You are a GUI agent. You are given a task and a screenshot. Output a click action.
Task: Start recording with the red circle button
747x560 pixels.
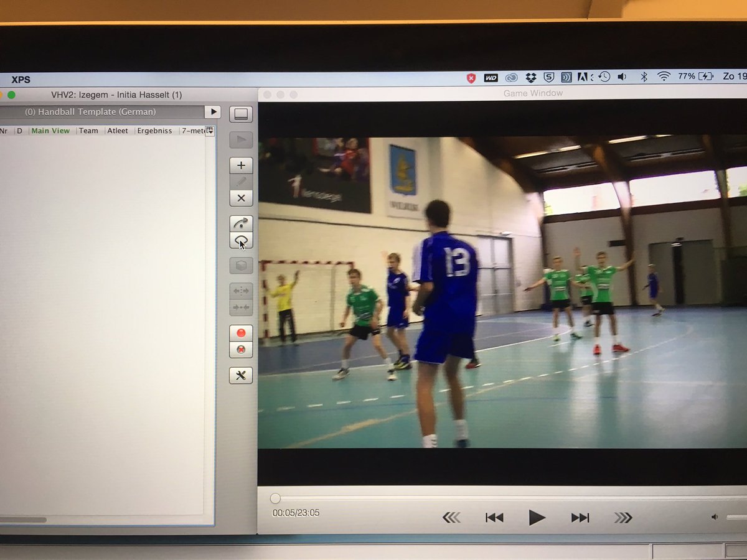[x=241, y=333]
